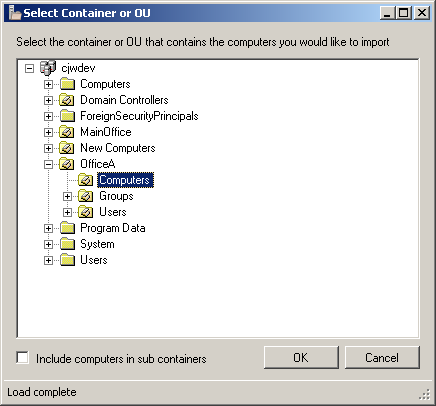Viewport: 436px width, 406px height.
Task: Enable Include computers in sub containers checkbox
Action: pos(23,358)
